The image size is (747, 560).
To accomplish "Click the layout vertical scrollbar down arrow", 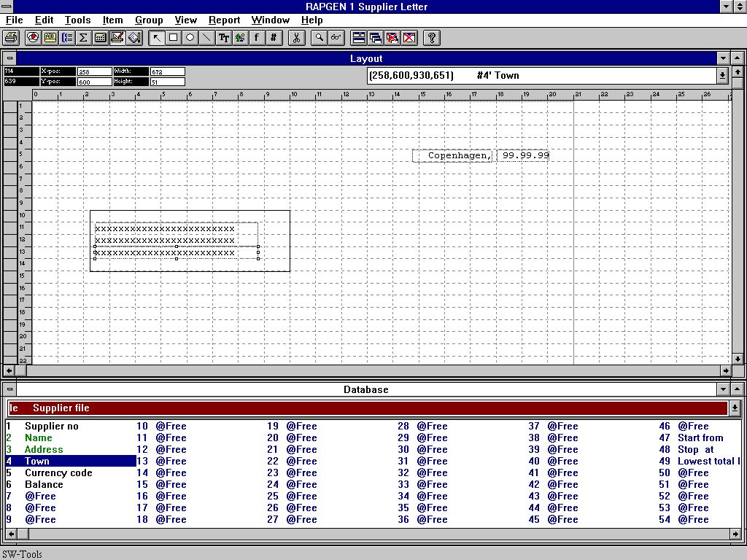I will (x=738, y=359).
